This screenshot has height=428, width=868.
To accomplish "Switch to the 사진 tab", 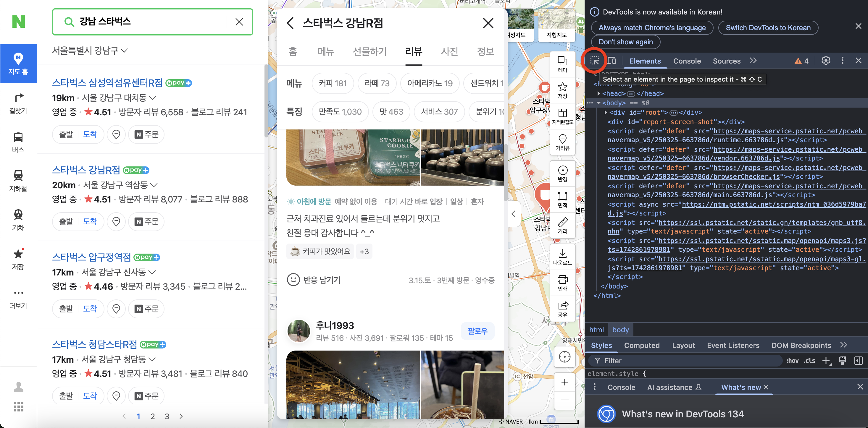I will click(x=449, y=51).
